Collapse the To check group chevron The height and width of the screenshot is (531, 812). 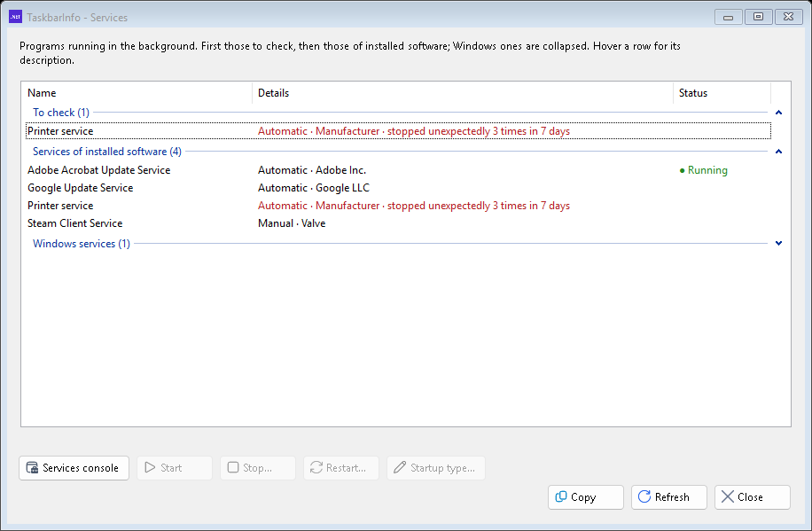click(778, 113)
